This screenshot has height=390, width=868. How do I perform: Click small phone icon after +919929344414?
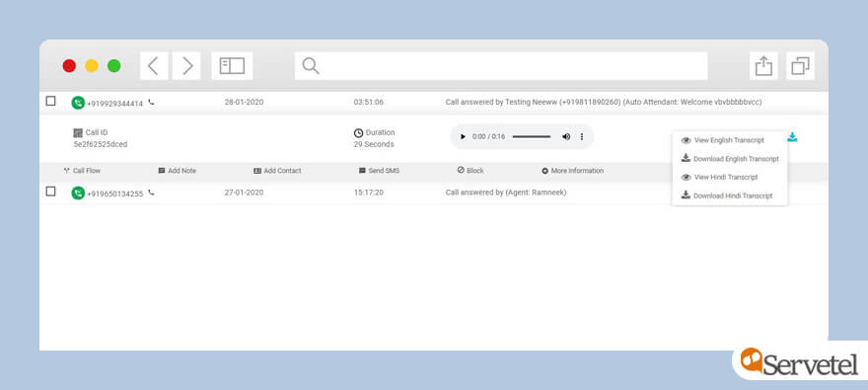point(151,102)
